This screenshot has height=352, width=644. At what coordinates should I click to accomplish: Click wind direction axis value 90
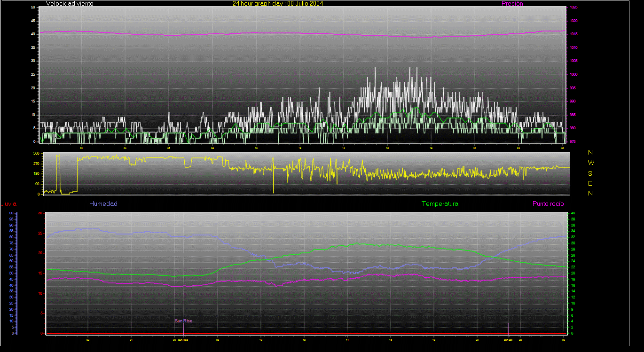point(37,184)
